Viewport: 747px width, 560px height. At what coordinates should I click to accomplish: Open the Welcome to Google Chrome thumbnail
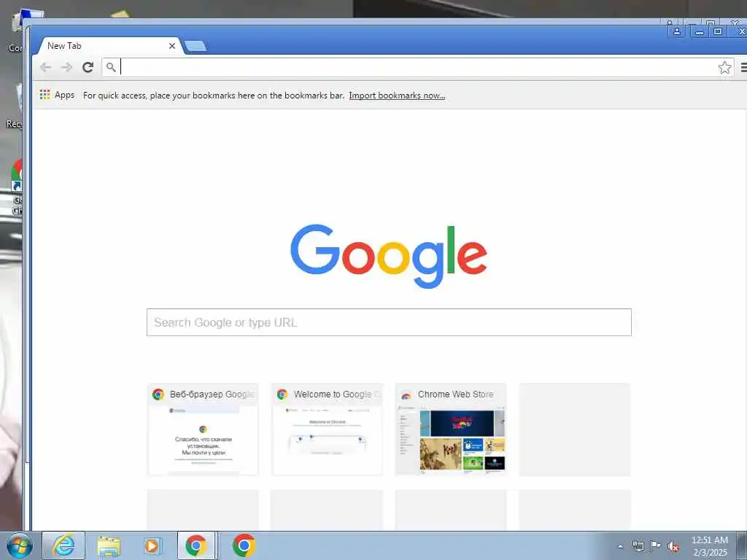coord(327,429)
